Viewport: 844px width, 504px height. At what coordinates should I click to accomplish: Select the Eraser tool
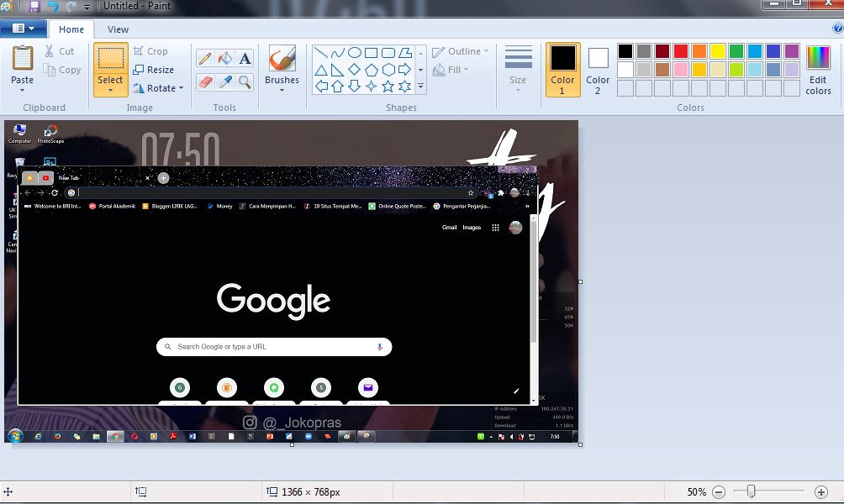click(205, 81)
